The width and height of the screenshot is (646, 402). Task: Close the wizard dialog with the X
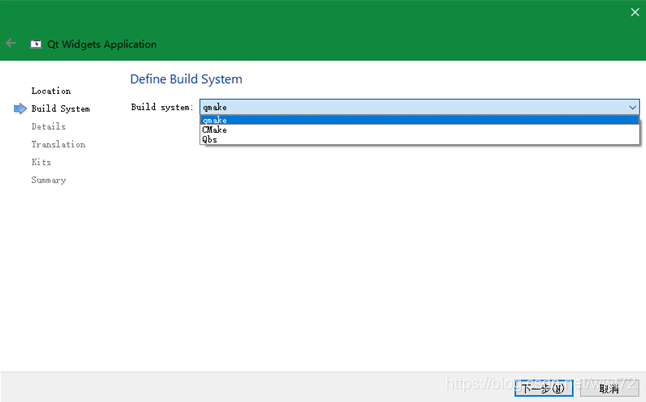(634, 12)
